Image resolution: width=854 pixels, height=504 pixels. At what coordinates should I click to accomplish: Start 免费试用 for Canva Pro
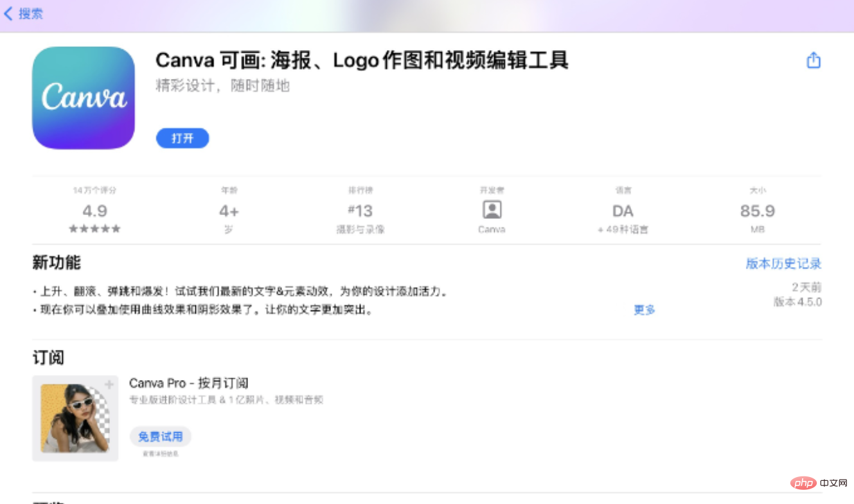click(161, 437)
